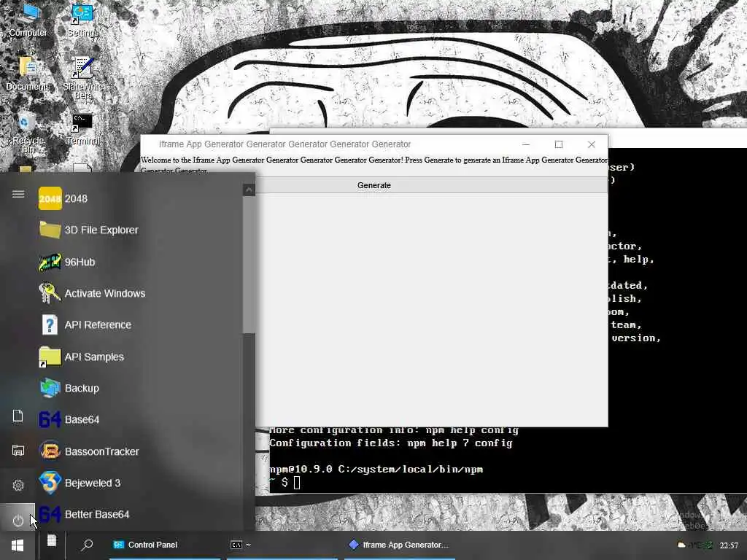Open the Documents desktop folder
Viewport: 747px width, 560px height.
pyautogui.click(x=28, y=74)
